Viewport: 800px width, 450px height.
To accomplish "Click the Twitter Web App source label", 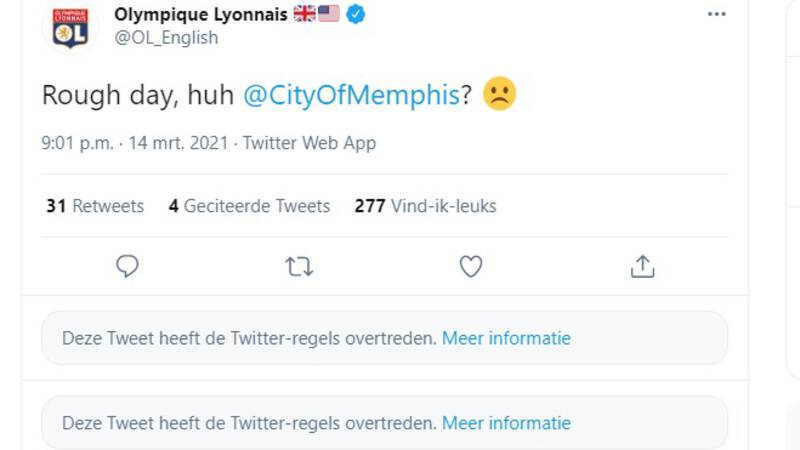I will tap(309, 143).
